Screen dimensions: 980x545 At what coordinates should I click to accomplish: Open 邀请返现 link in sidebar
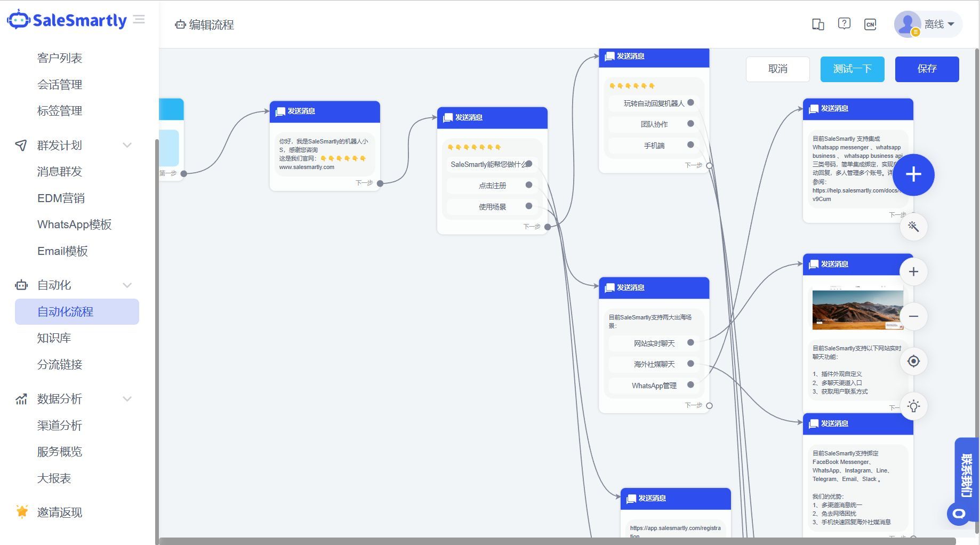pos(60,512)
